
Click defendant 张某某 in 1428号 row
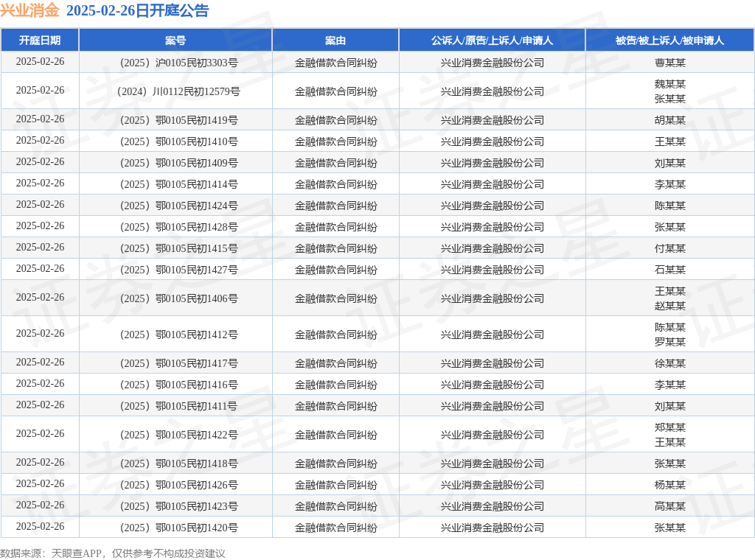pyautogui.click(x=669, y=227)
